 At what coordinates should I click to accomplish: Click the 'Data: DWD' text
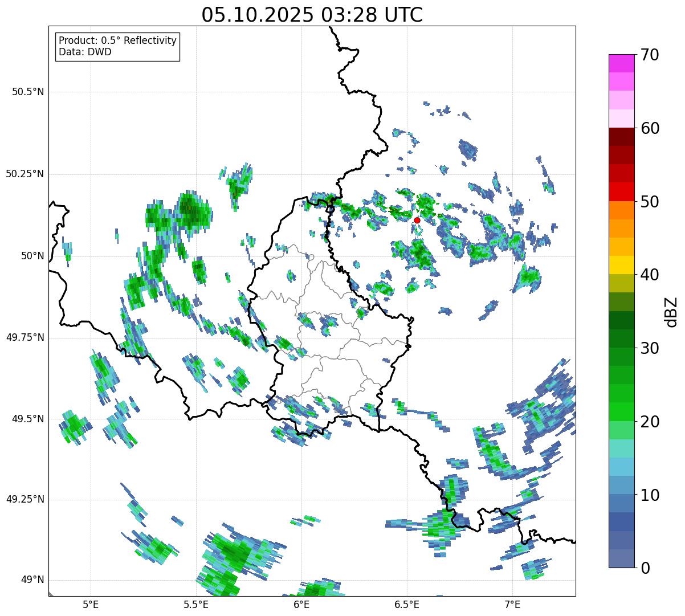(85, 52)
